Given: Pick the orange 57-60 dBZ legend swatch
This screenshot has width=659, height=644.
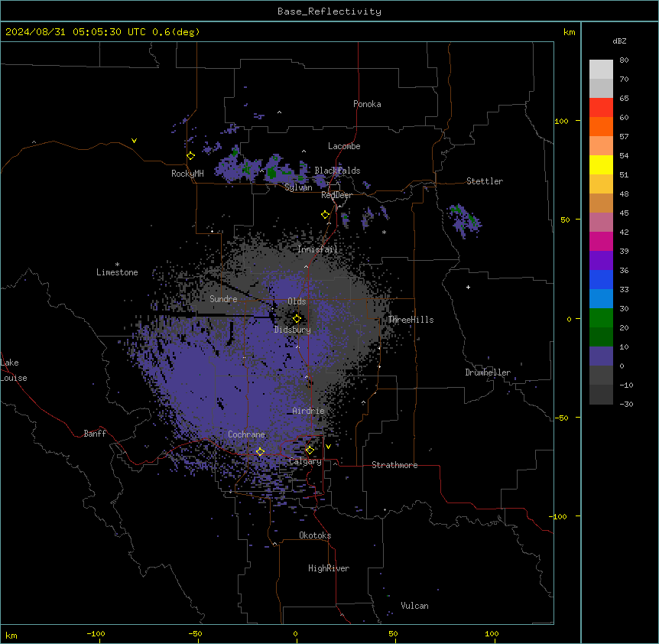Looking at the screenshot, I should pos(601,126).
